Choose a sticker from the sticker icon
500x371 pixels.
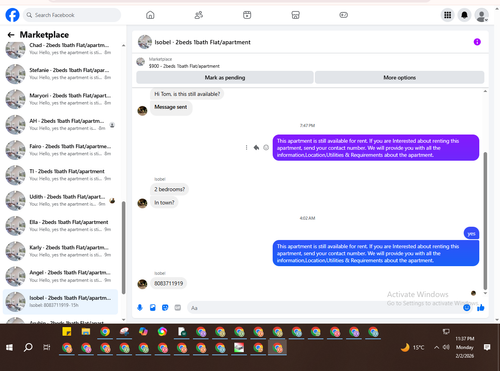(165, 308)
